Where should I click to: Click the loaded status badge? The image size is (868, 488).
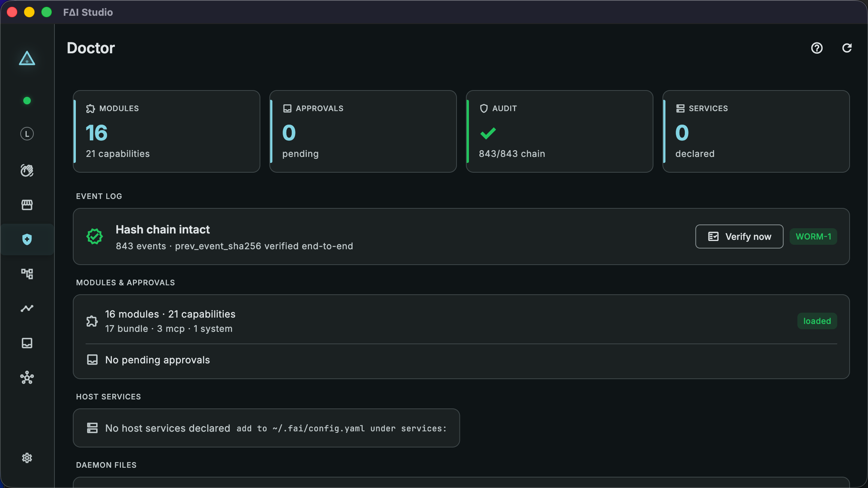817,321
